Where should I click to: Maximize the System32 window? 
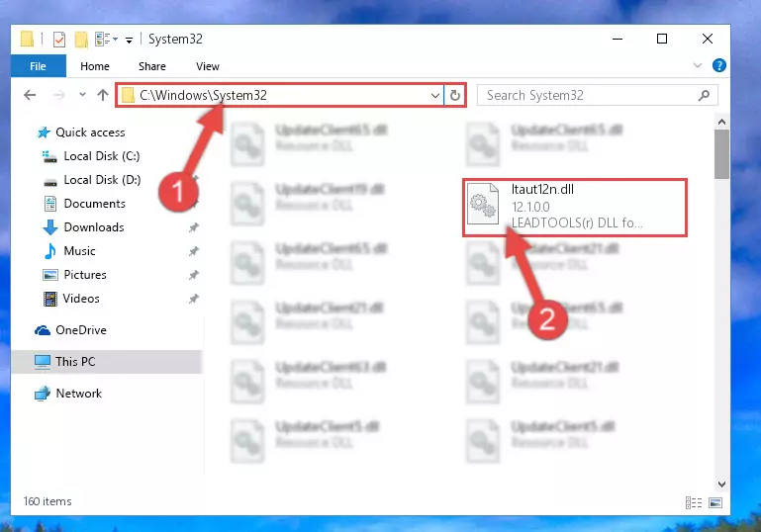[662, 39]
